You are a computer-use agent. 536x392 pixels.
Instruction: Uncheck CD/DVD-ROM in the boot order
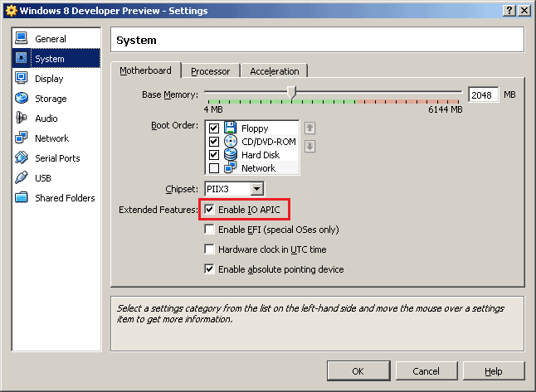[214, 142]
